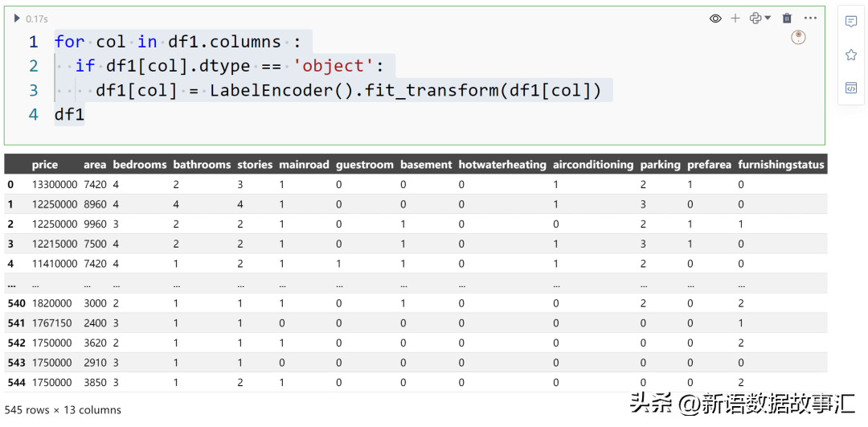Open the code snippet panel icon

(x=851, y=88)
